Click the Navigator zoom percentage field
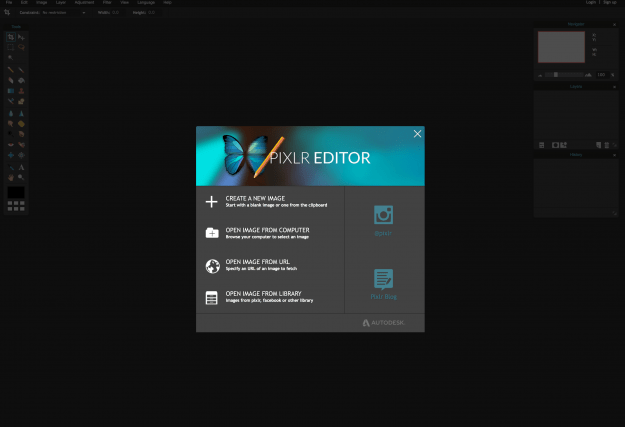 (x=601, y=75)
